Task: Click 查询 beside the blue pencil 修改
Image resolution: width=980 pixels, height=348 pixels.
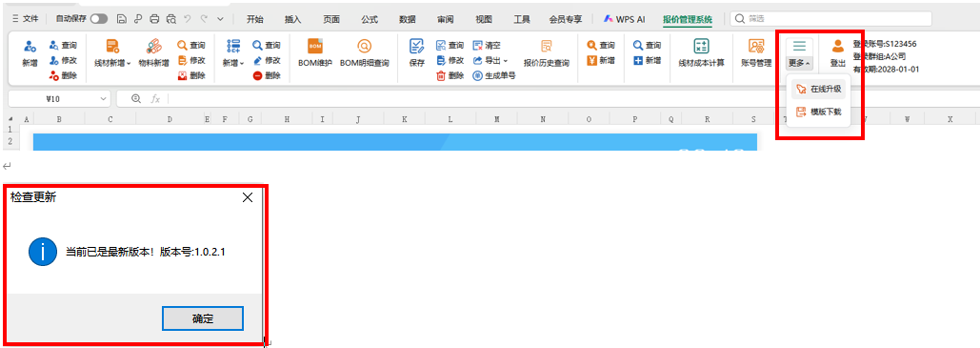Action: tap(267, 45)
